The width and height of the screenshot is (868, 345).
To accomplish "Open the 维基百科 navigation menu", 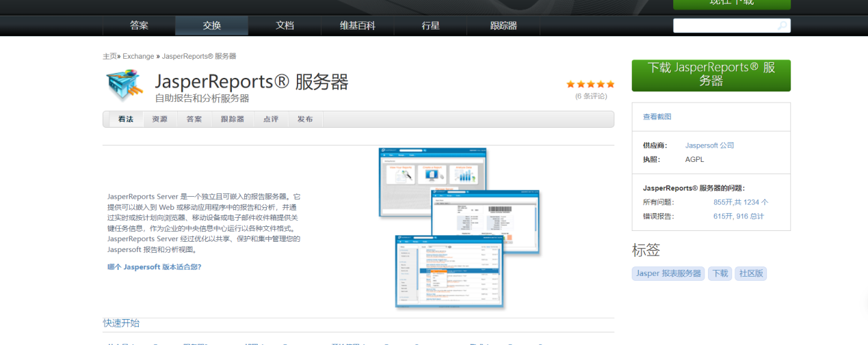I will point(358,26).
